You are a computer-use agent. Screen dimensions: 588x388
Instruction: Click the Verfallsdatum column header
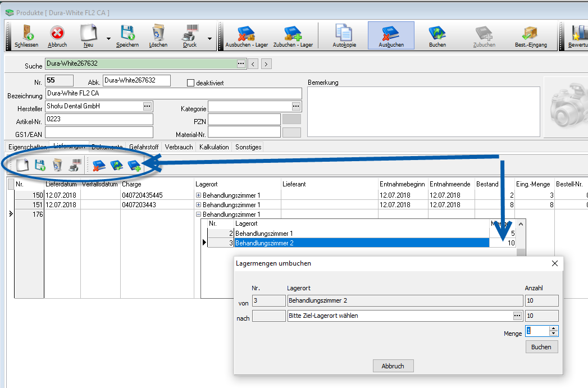click(x=100, y=184)
